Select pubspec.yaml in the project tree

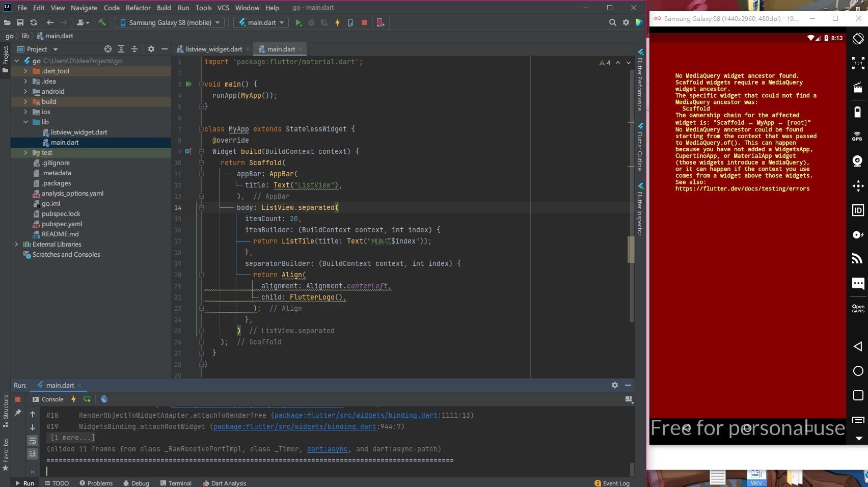[x=62, y=224]
